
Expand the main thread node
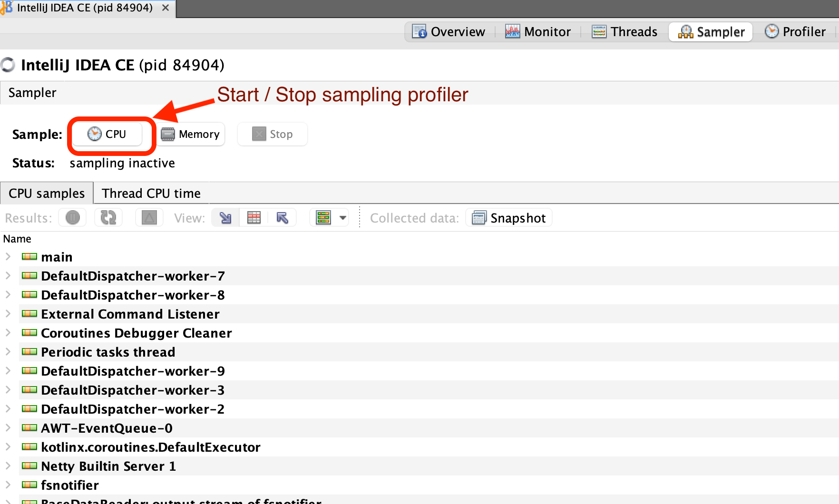[x=8, y=257]
